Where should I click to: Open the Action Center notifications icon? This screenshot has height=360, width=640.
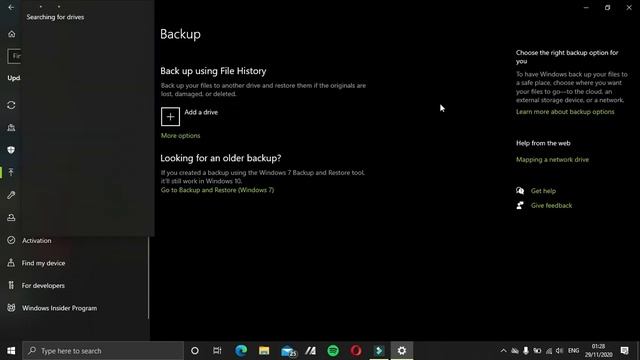click(x=624, y=351)
